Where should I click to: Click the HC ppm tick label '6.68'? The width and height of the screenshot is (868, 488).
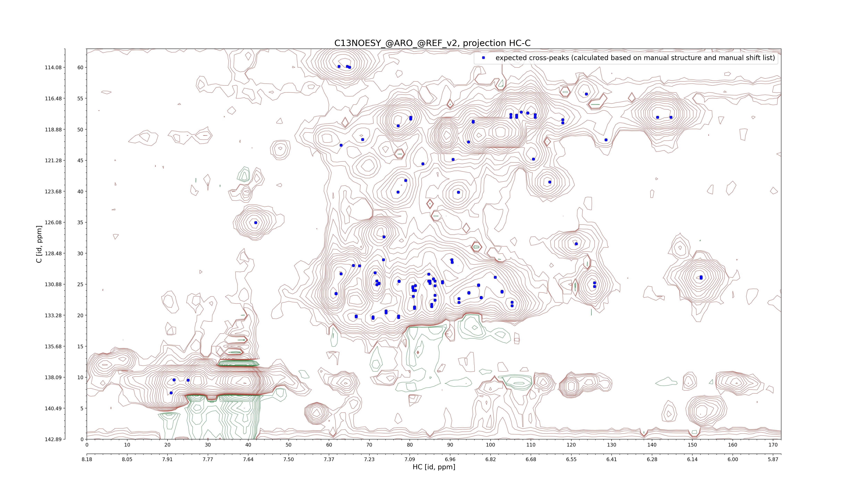click(531, 459)
